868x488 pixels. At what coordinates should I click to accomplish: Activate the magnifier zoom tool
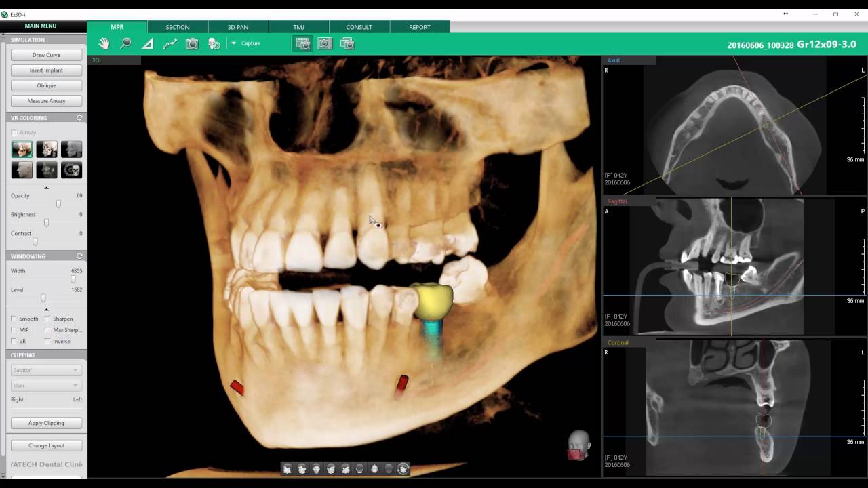tap(125, 43)
